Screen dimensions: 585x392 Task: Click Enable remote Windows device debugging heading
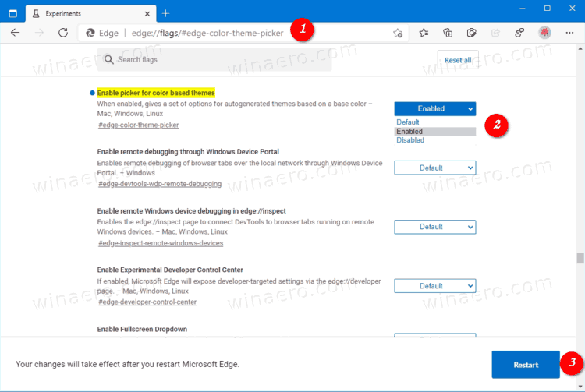click(191, 211)
